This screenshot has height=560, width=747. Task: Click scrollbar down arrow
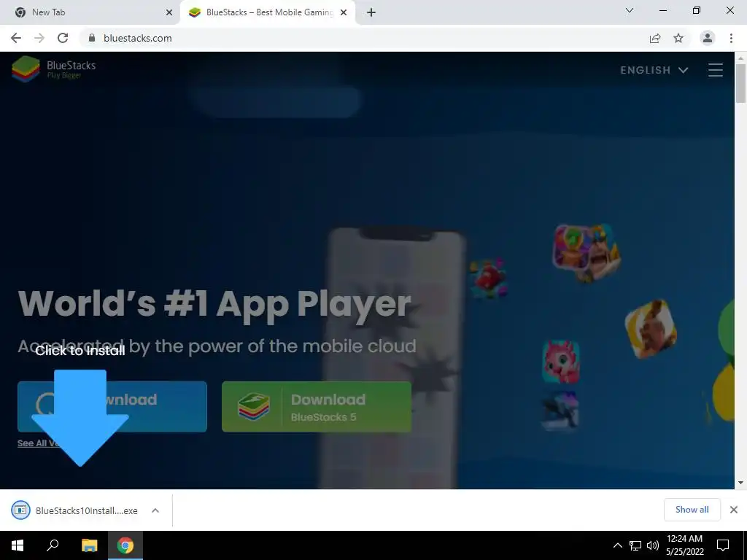(740, 483)
